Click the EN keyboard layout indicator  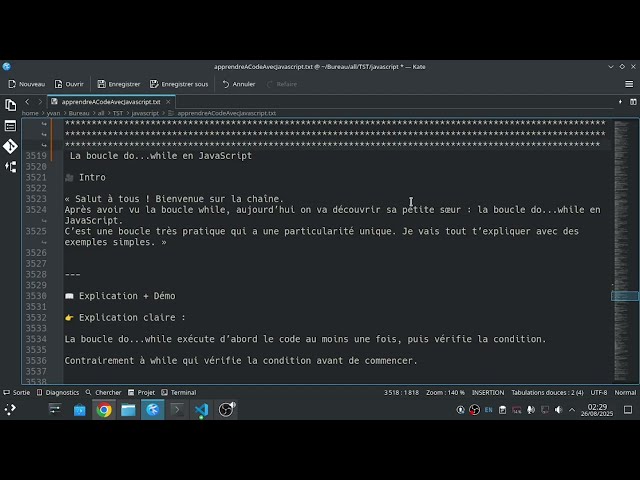tap(488, 410)
